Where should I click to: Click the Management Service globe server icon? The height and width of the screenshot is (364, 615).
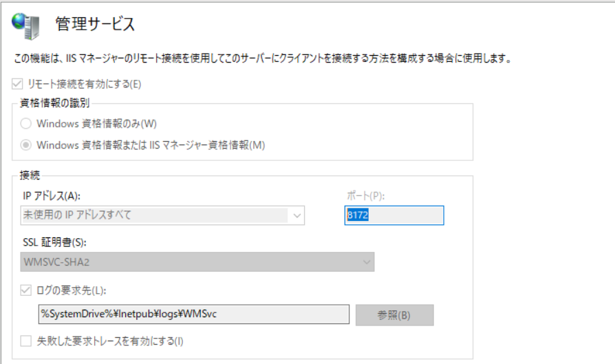click(26, 26)
